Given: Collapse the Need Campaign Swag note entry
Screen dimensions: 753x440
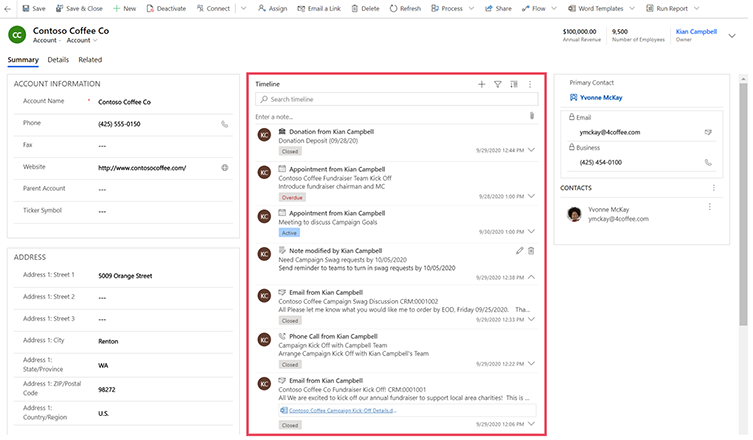Looking at the screenshot, I should pos(531,277).
